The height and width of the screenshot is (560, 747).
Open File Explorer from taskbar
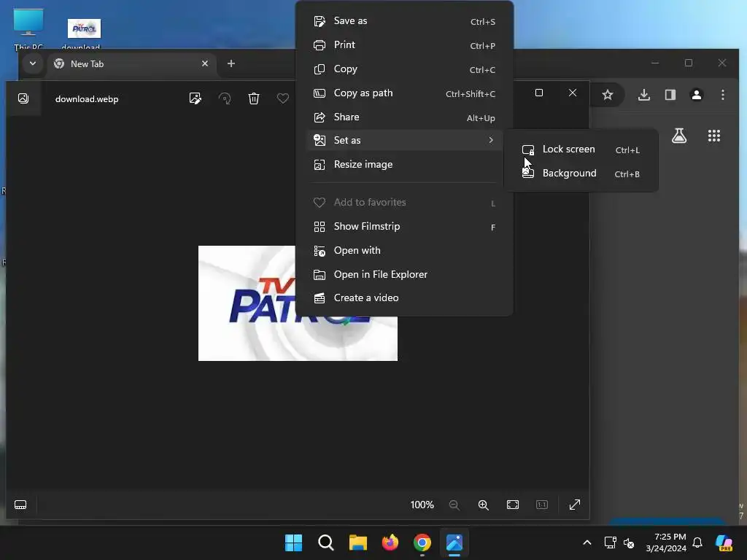point(357,542)
